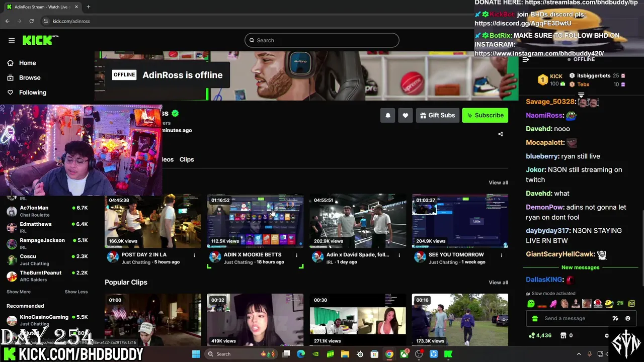644x362 pixels.
Task: Open Xbox app from taskbar
Action: coord(404,354)
